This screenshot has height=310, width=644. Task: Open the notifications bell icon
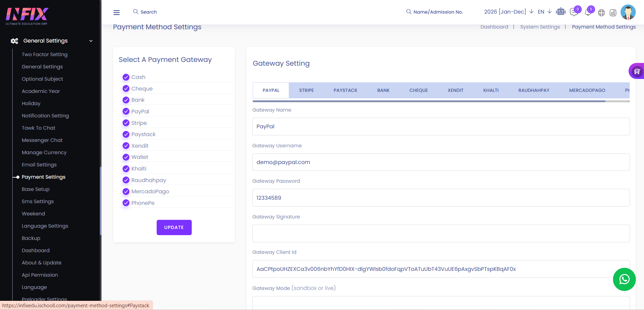(588, 12)
